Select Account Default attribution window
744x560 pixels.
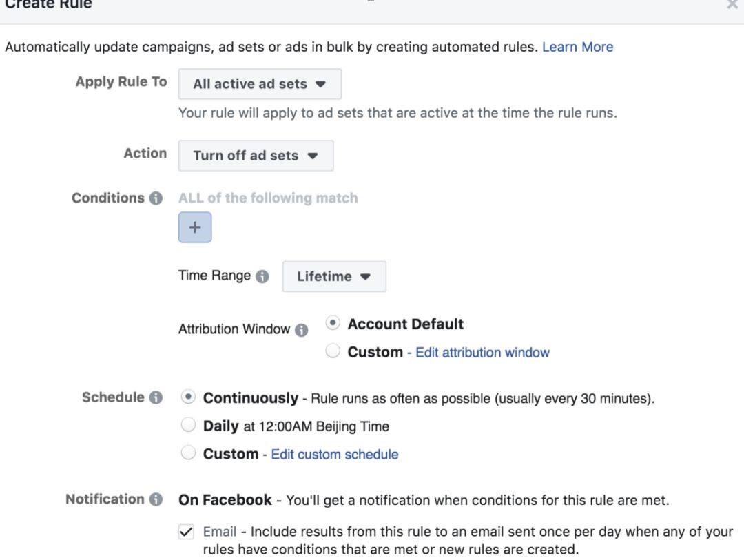pos(333,323)
